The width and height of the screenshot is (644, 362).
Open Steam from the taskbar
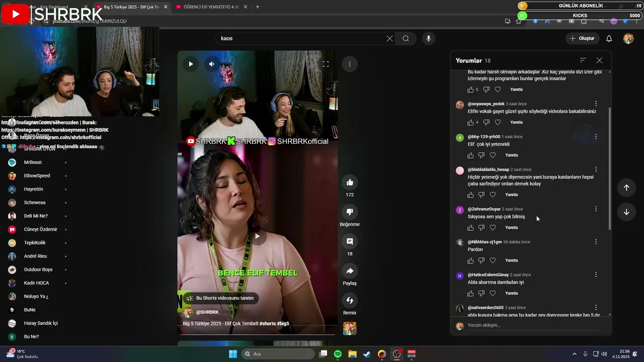click(367, 354)
